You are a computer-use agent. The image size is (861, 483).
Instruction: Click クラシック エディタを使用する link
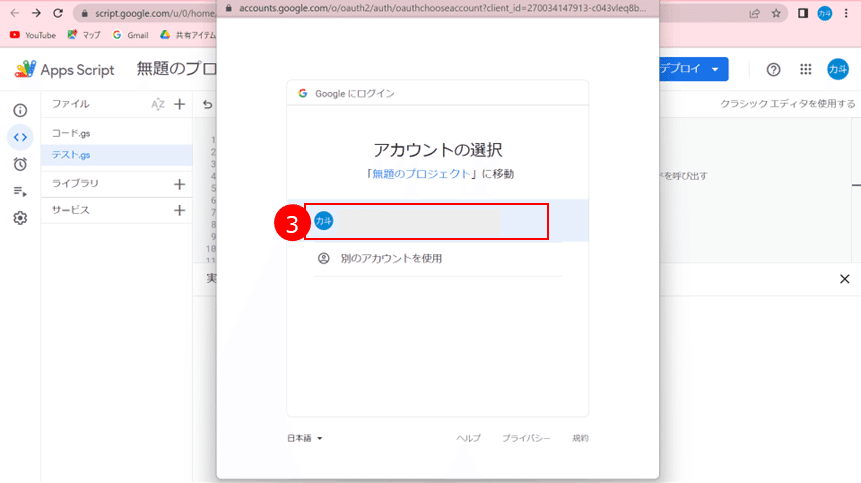tap(787, 104)
